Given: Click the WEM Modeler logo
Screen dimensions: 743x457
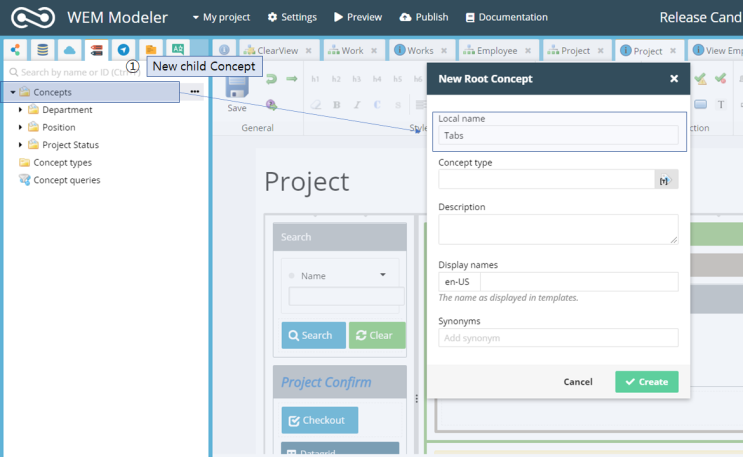Looking at the screenshot, I should tap(33, 18).
